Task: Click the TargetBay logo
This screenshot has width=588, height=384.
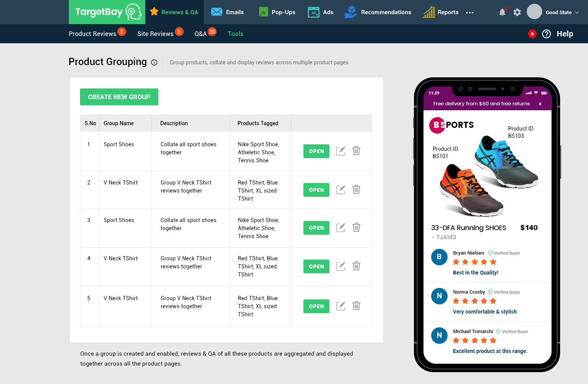Action: point(107,12)
